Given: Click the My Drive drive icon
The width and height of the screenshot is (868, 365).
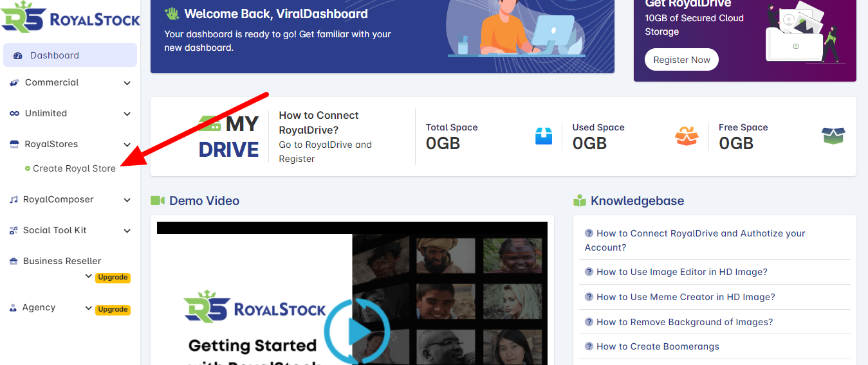Looking at the screenshot, I should pos(210,123).
